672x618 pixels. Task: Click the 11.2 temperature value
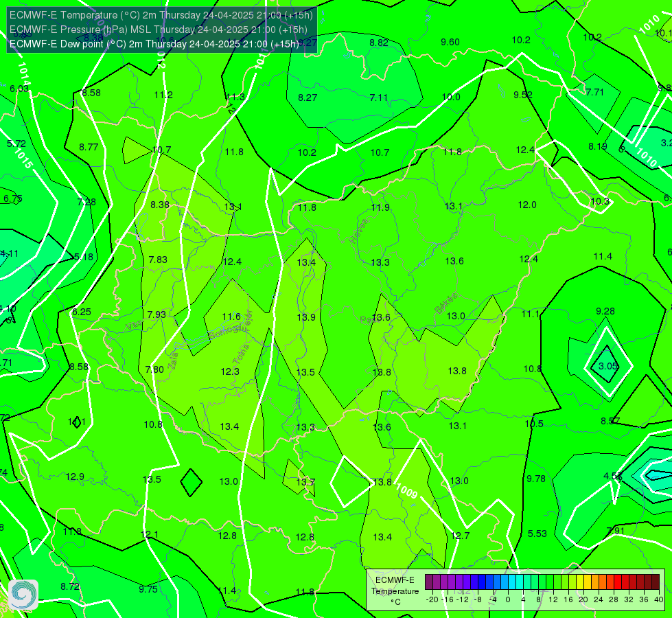(163, 95)
